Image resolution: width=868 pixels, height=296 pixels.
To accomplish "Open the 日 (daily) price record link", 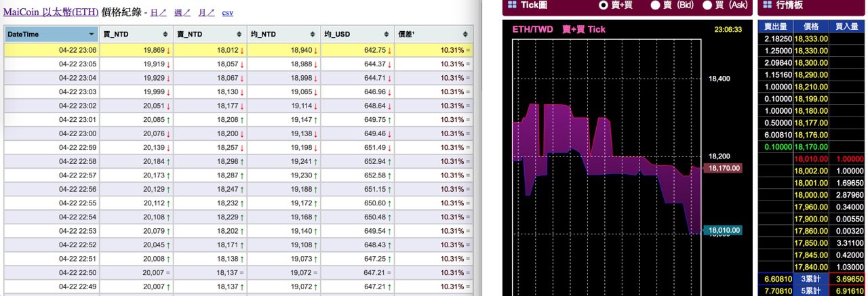I will (158, 12).
